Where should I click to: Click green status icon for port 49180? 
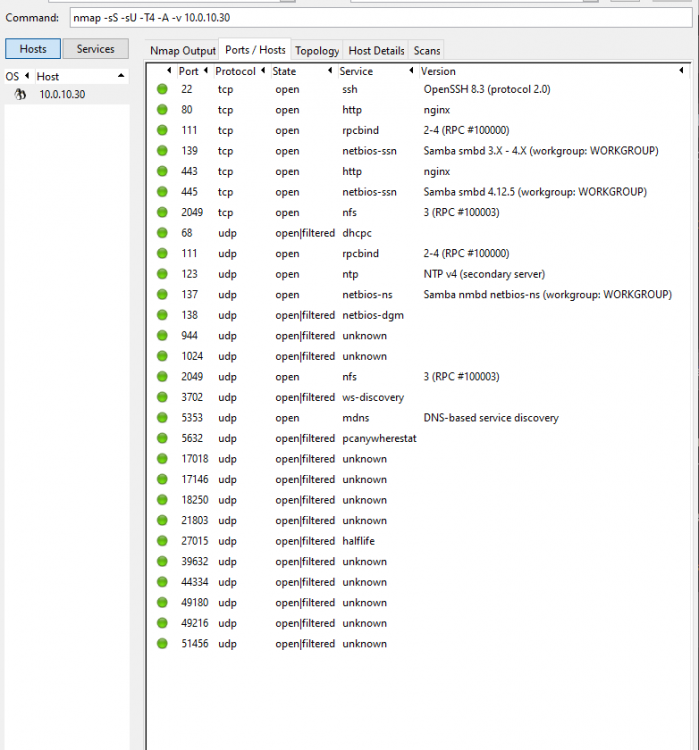162,603
